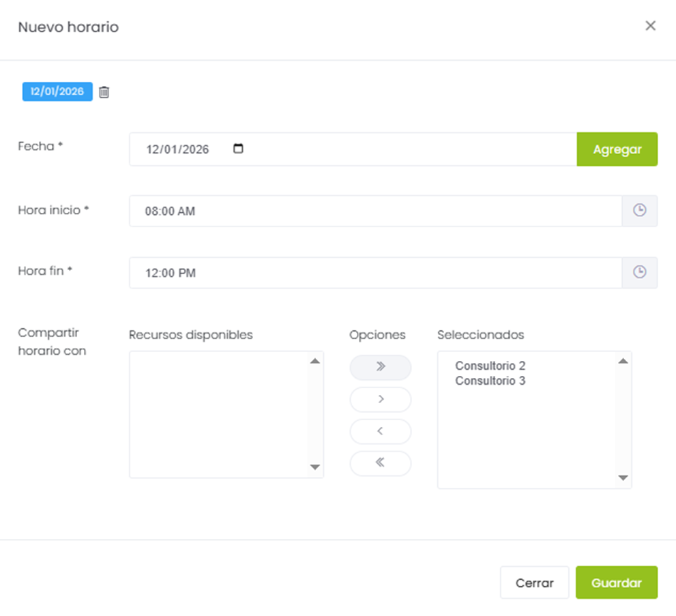Click the blue 12/01/2026 date badge

pos(57,92)
